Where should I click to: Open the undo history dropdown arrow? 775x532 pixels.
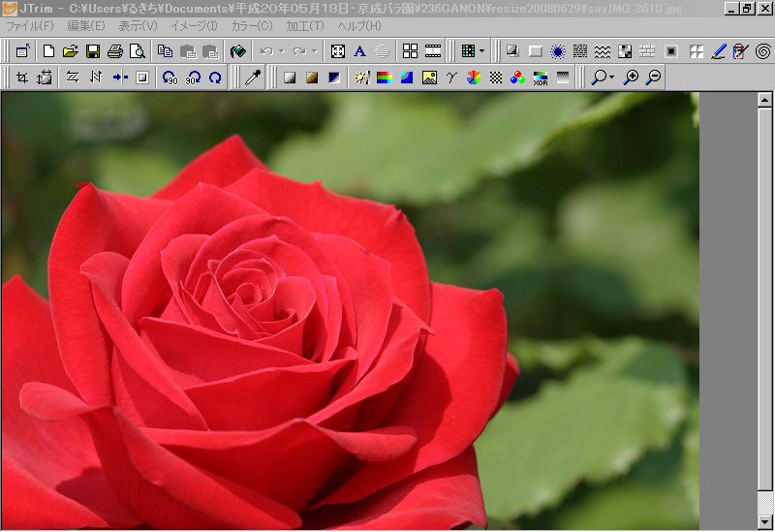(x=281, y=51)
